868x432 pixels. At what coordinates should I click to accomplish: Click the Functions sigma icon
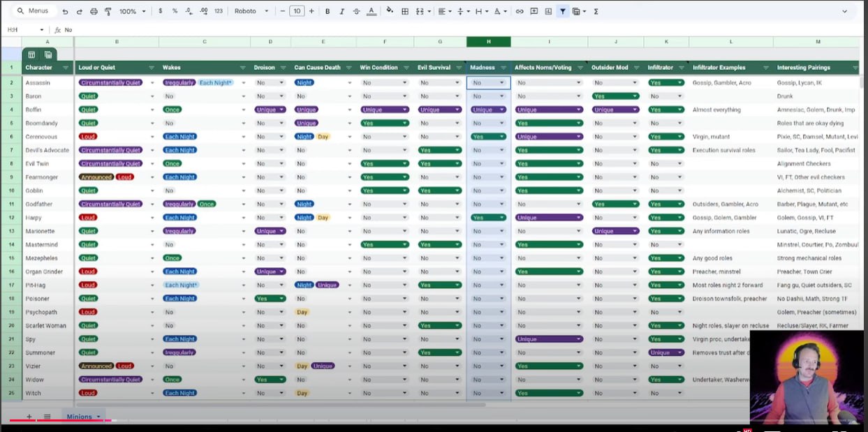click(x=596, y=12)
